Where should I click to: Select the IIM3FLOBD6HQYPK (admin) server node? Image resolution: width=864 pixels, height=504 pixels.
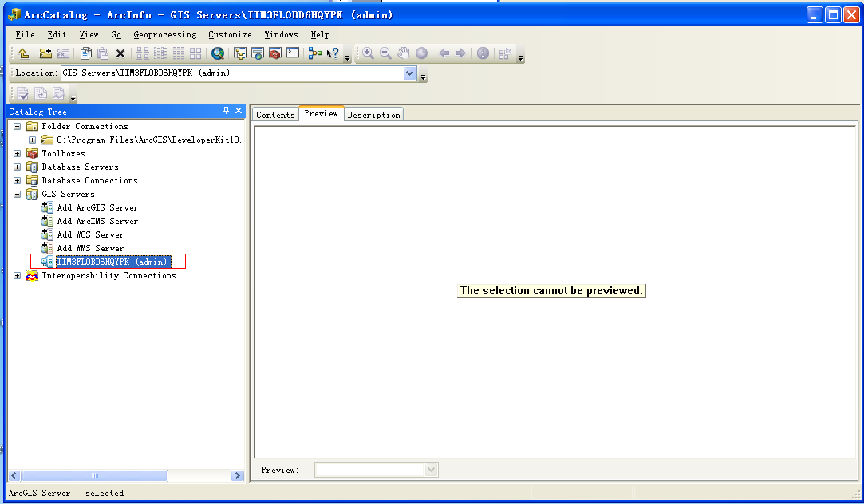click(x=113, y=262)
